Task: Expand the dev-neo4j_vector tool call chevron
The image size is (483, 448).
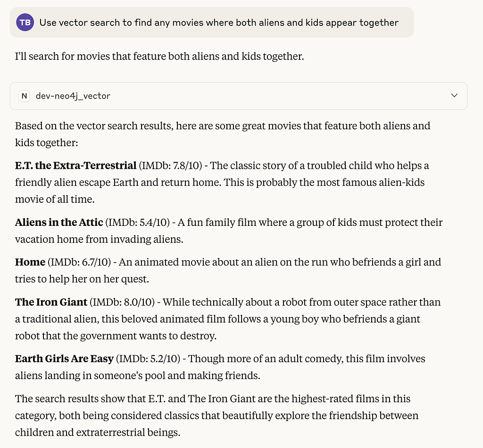Action: pos(454,95)
